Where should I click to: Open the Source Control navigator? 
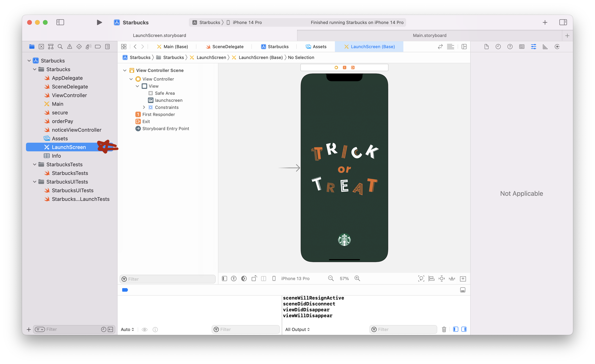pos(41,47)
